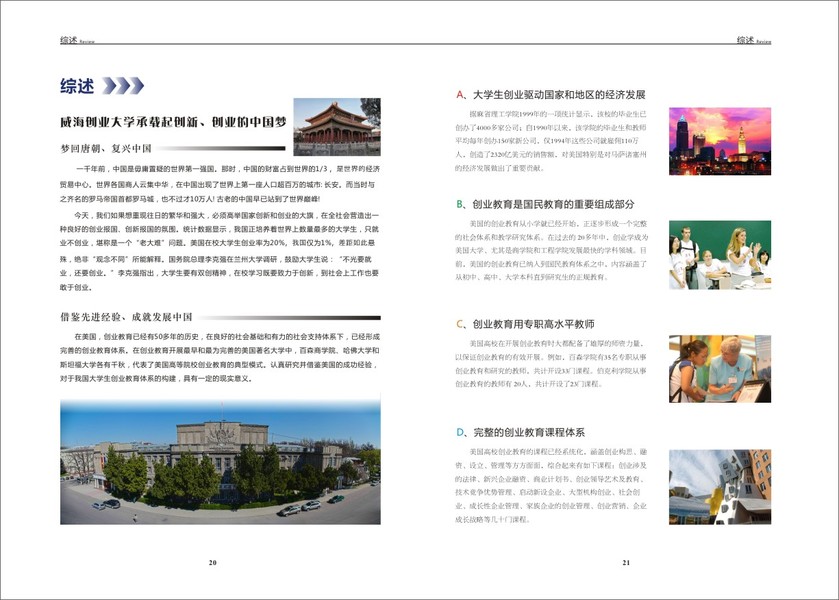Click section C paragraph starting 美国高校在开展创业教育
839x600 pixels.
click(551, 363)
